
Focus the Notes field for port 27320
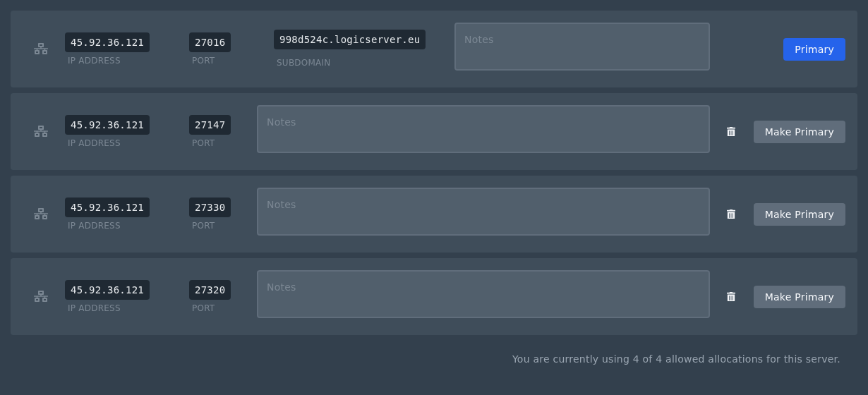[483, 294]
